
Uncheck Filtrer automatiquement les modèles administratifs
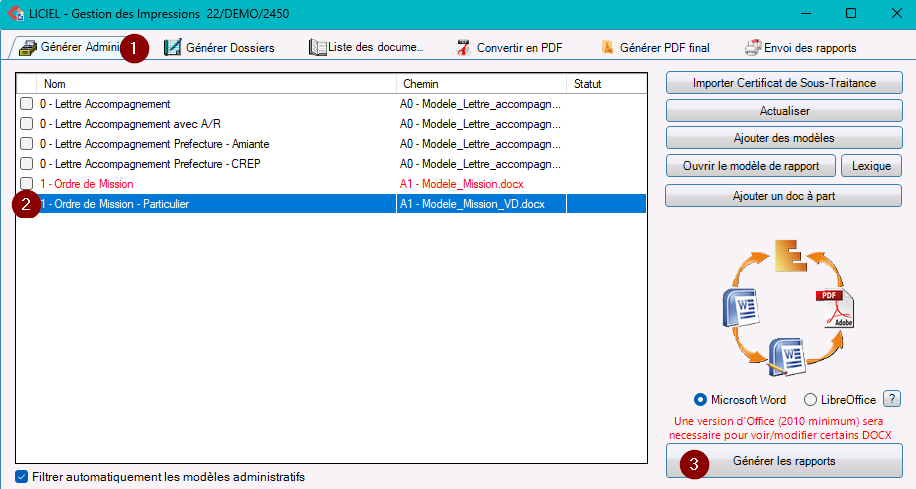coord(22,477)
